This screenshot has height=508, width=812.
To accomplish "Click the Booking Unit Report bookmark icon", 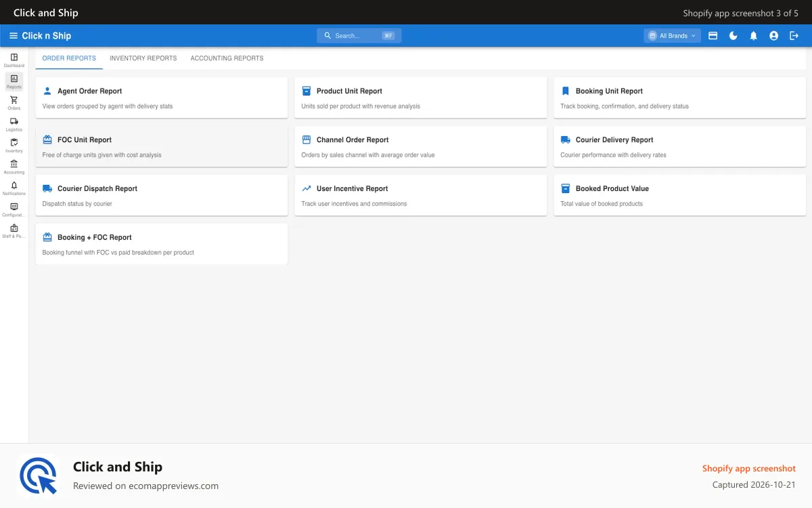I will click(x=566, y=91).
